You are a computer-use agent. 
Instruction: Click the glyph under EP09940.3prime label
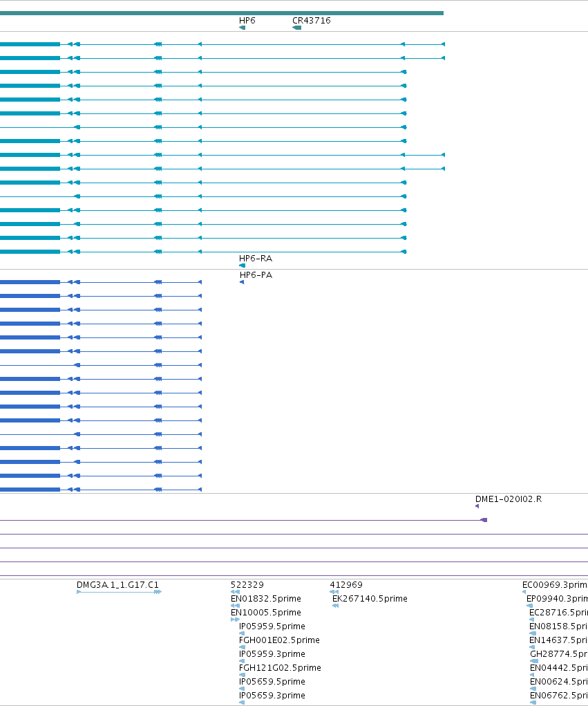click(529, 606)
